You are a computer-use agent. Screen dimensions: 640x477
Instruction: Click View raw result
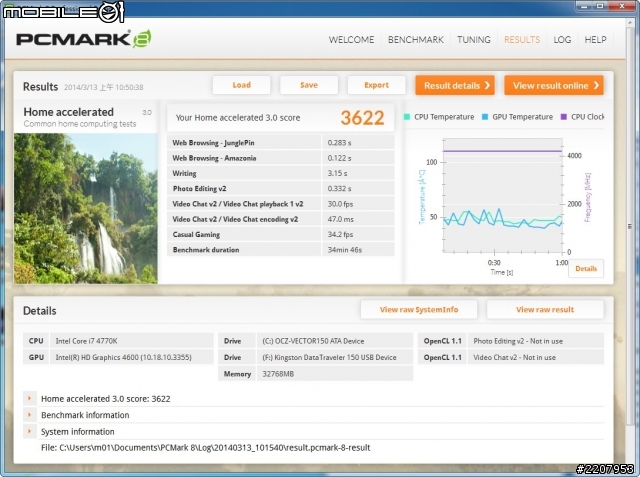click(x=545, y=309)
